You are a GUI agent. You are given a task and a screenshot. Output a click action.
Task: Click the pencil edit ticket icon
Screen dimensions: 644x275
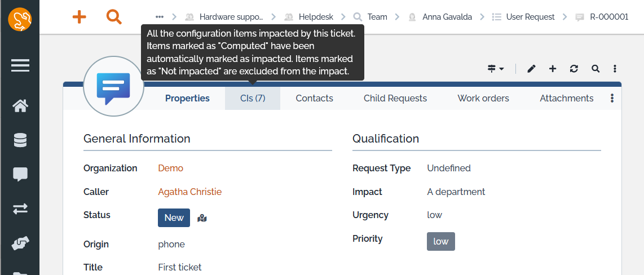point(531,69)
